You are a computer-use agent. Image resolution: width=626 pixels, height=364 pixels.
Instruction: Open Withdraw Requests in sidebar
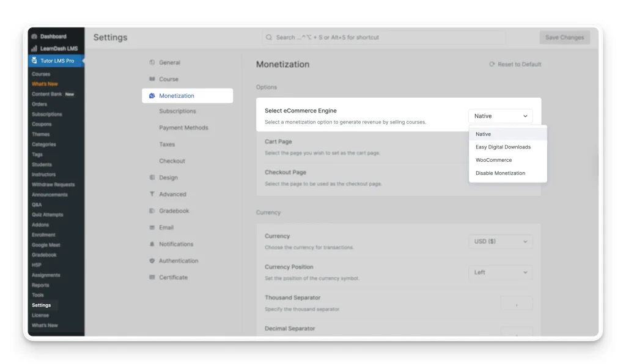point(53,184)
